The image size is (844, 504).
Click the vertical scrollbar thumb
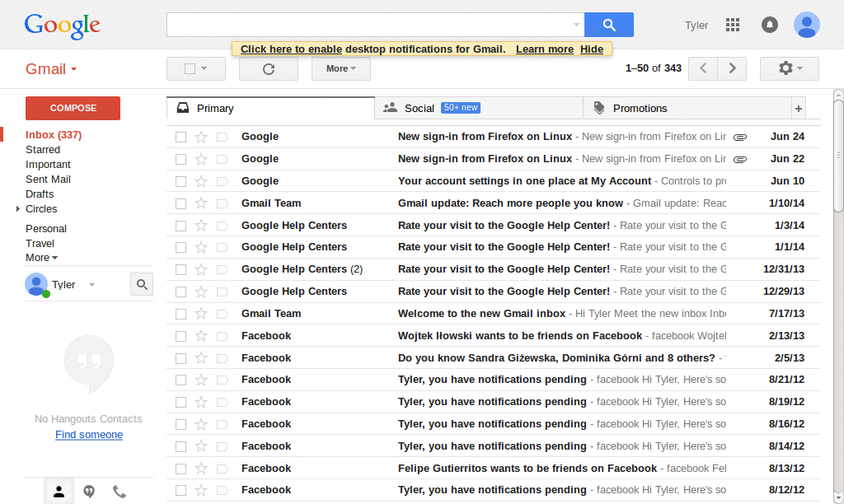coord(838,156)
